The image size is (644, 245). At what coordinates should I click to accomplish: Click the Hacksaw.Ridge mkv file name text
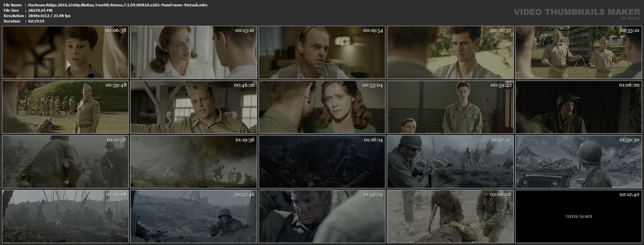118,5
